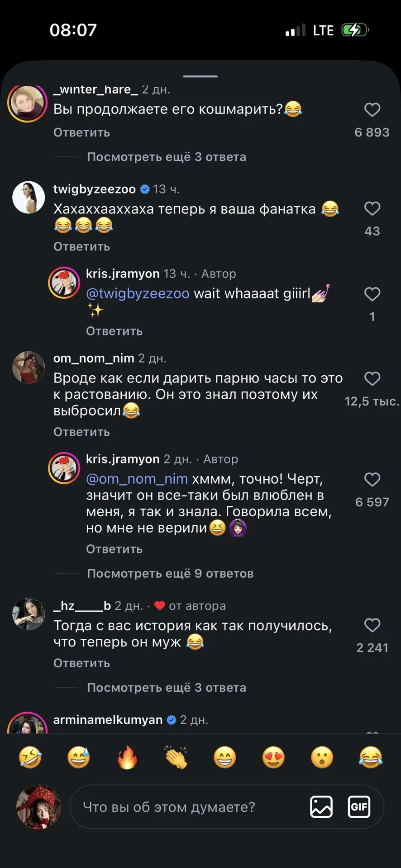Screen dimensions: 401x868
Task: Open the GIF picker
Action: coord(359,807)
